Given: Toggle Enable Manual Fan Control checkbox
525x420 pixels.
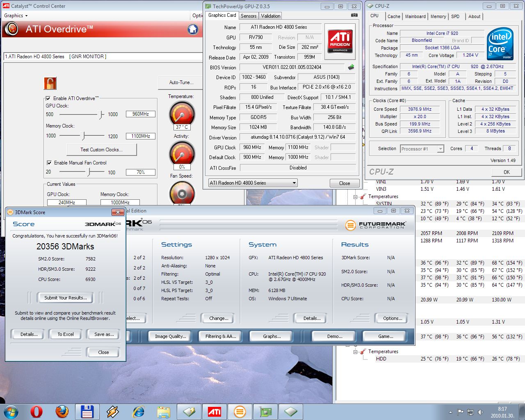Looking at the screenshot, I should [49, 163].
